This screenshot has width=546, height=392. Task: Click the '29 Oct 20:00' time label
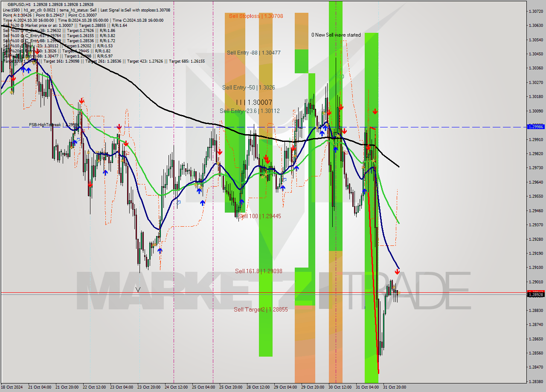coord(313,387)
